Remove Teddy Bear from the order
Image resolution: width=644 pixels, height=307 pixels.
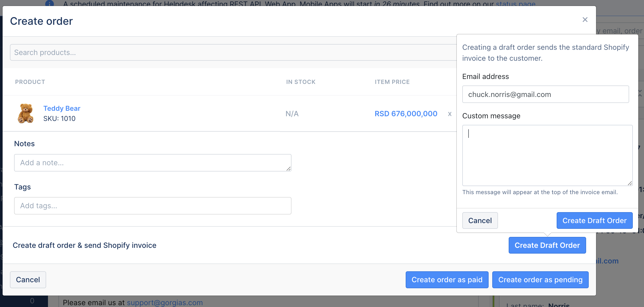pos(449,114)
